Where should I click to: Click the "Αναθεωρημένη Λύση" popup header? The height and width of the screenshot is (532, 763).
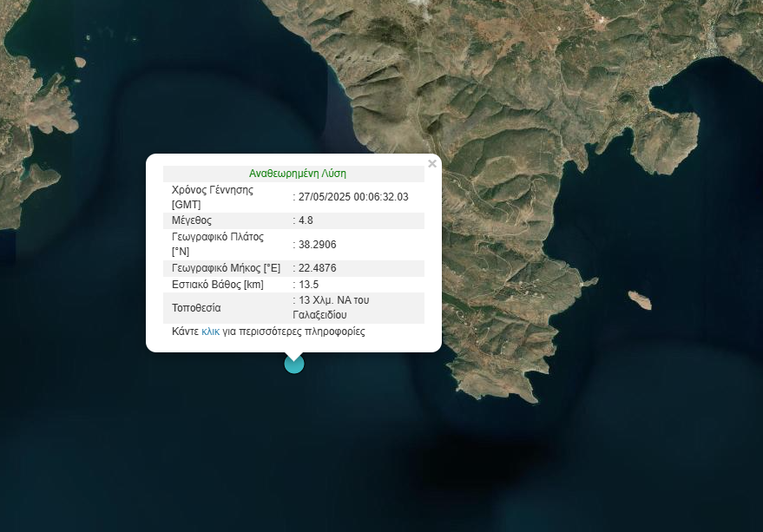pos(297,174)
